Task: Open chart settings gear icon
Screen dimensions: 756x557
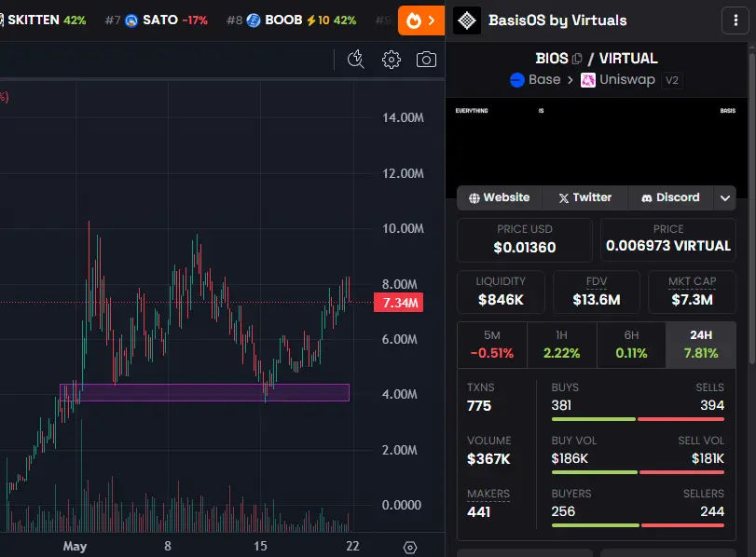Action: 391,60
